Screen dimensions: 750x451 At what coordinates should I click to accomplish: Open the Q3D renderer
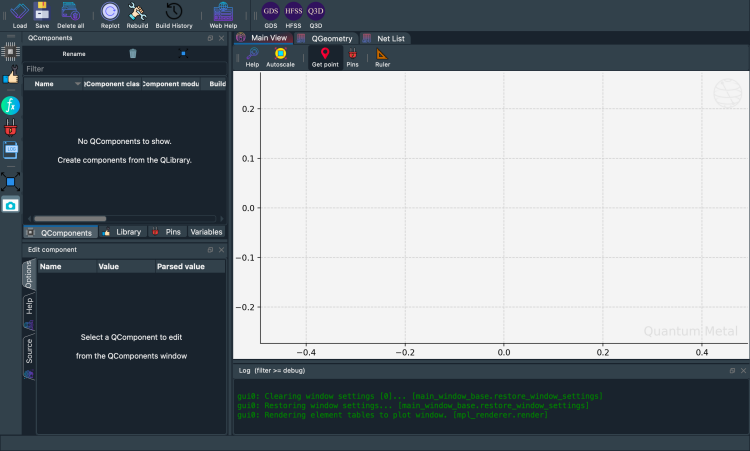click(x=316, y=15)
